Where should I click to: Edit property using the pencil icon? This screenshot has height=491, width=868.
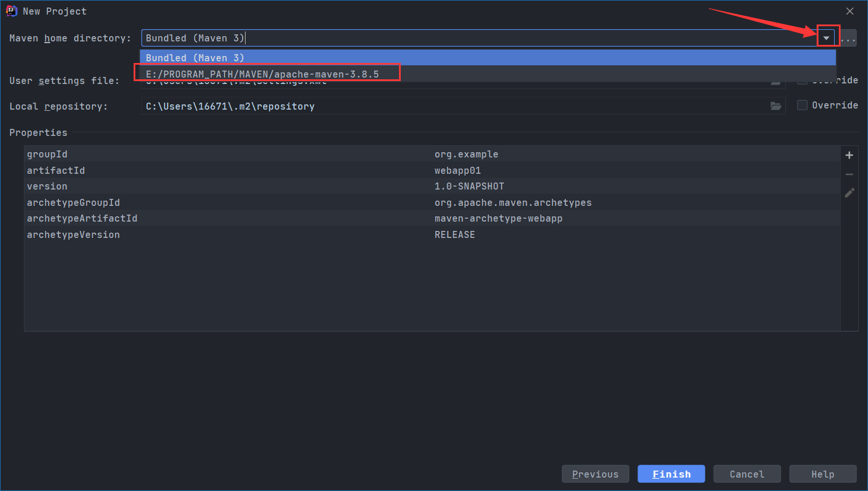tap(849, 192)
